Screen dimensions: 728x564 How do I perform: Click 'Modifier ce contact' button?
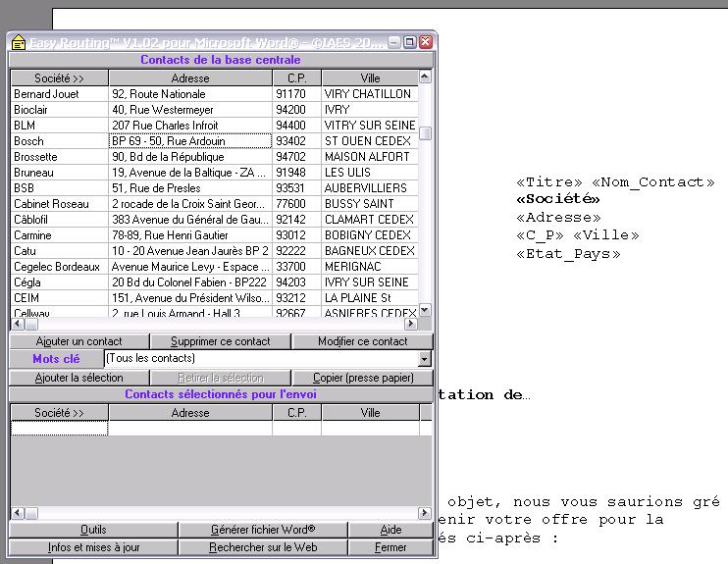[362, 341]
